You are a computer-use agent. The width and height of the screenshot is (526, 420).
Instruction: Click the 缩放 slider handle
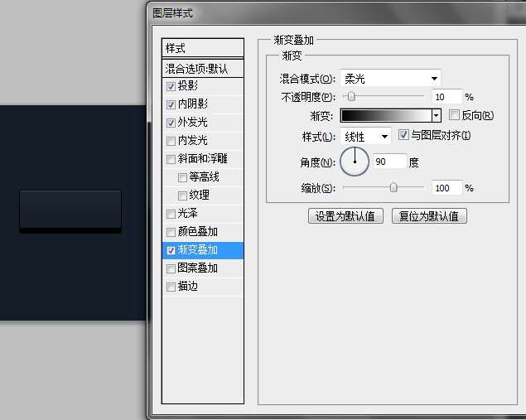click(393, 188)
